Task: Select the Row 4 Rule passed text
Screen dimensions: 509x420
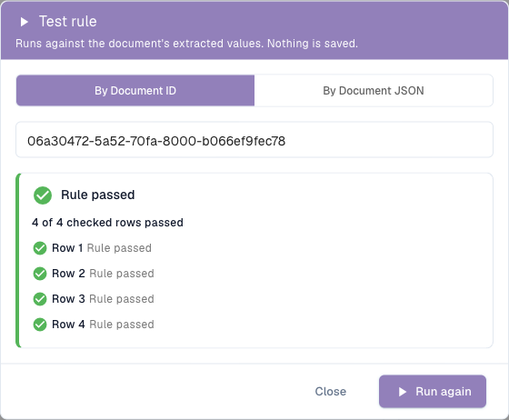Action: (x=122, y=325)
